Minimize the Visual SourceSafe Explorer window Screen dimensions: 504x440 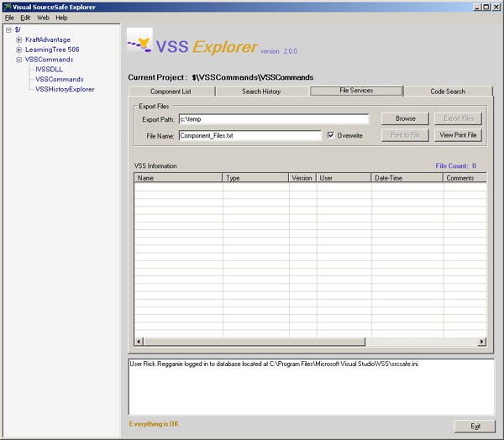(477, 7)
